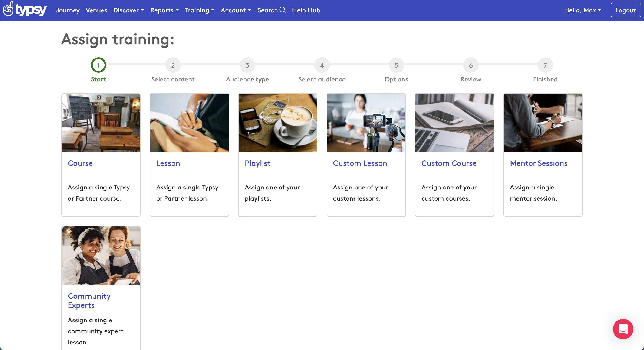This screenshot has height=350, width=644.
Task: Click the Search magnifying glass icon
Action: tap(283, 10)
